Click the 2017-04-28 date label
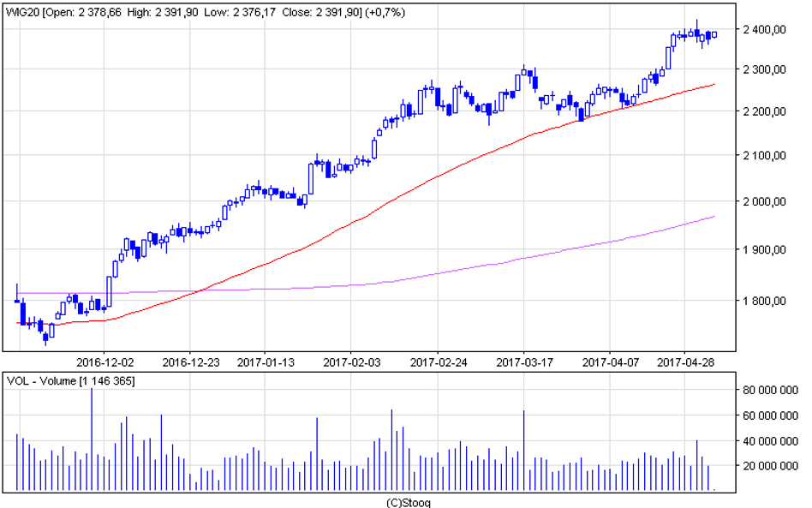Screen dimensions: 812x508 (685, 362)
